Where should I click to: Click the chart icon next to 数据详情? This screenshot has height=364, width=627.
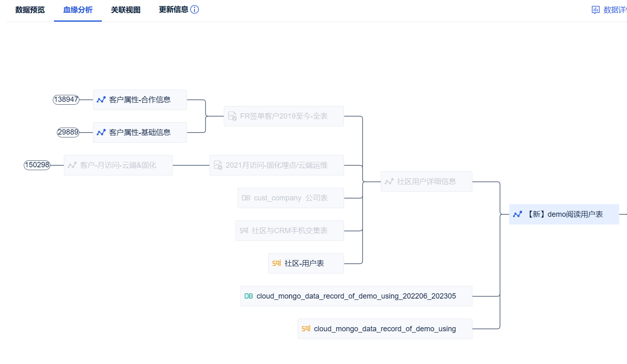[596, 10]
